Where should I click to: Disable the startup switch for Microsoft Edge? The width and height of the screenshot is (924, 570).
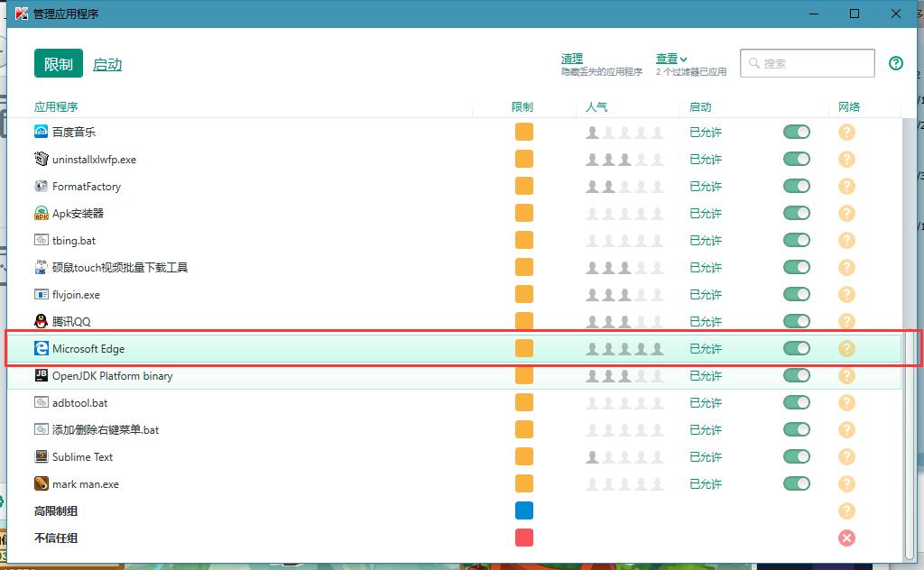(797, 349)
